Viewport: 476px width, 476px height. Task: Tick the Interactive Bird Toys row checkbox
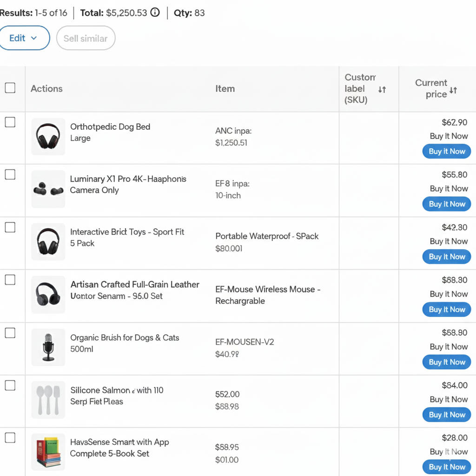tap(10, 227)
